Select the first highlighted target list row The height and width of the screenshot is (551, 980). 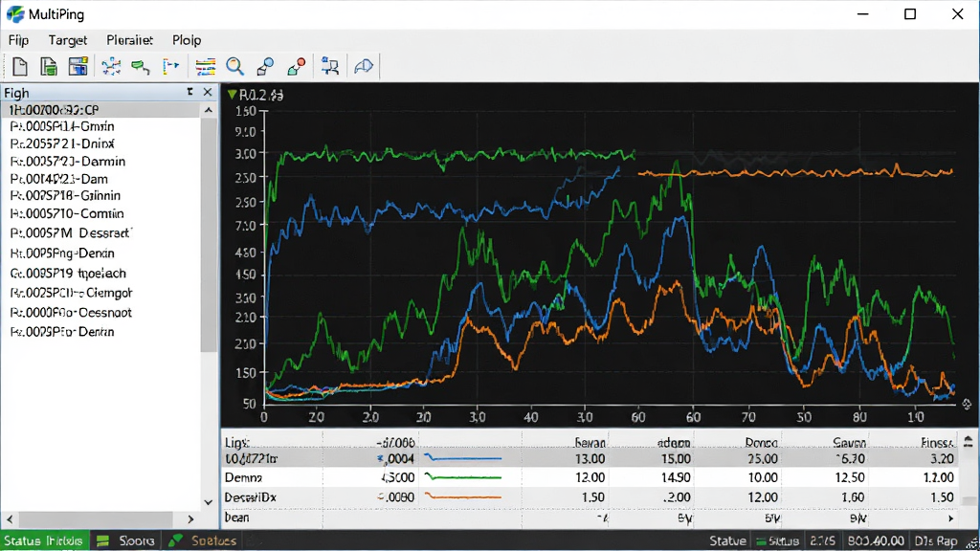pos(100,110)
